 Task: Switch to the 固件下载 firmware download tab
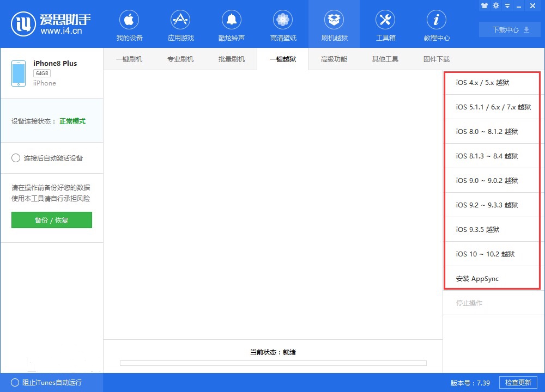[x=437, y=59]
